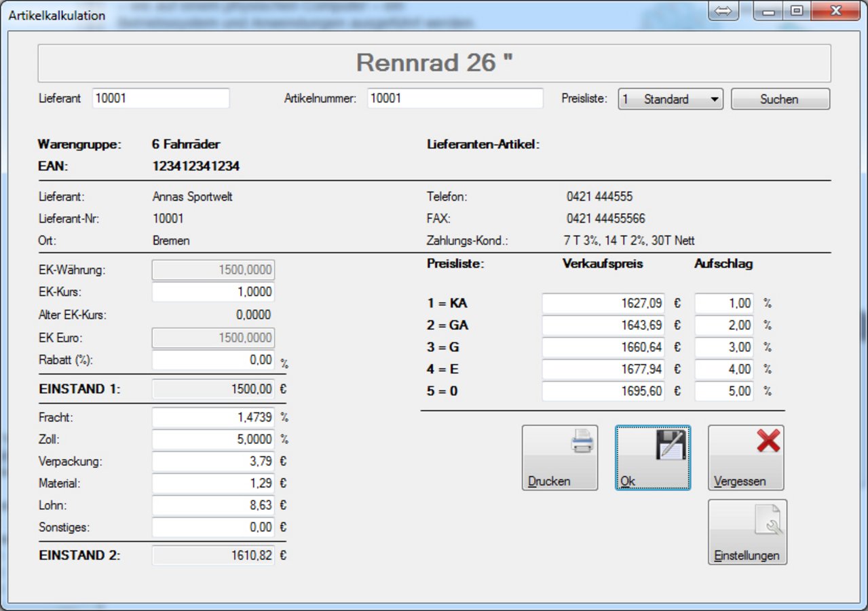Image resolution: width=868 pixels, height=611 pixels.
Task: Click the Lieferanten-Artikel label
Action: coord(483,144)
